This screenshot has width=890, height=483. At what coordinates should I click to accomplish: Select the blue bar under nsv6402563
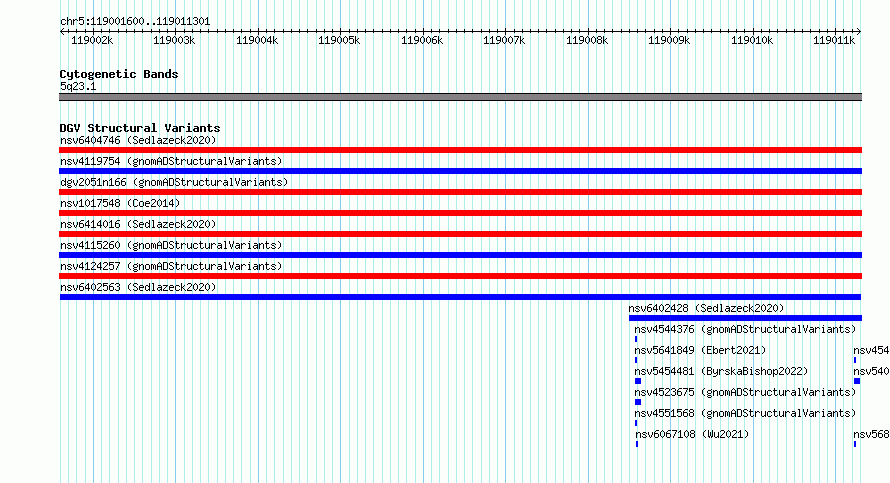460,297
